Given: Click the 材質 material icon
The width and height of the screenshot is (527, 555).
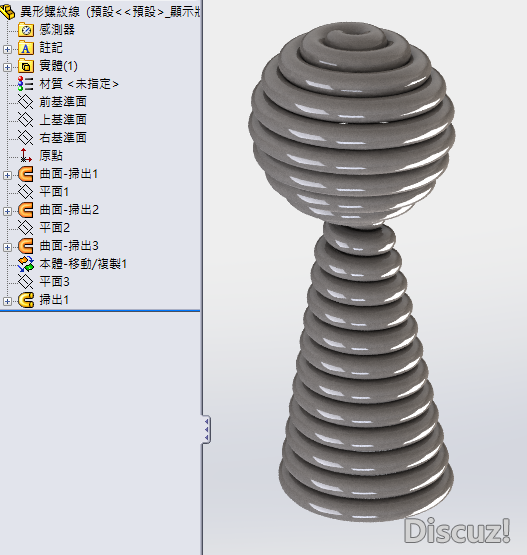Looking at the screenshot, I should tap(26, 84).
